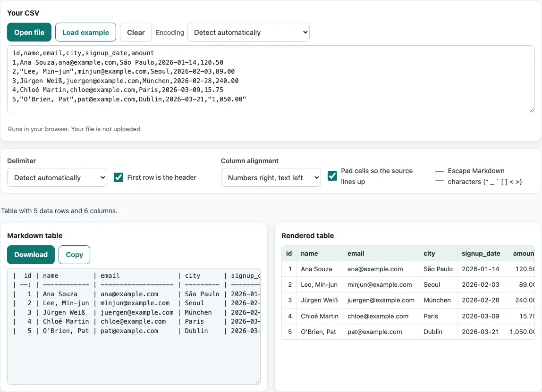Image resolution: width=542 pixels, height=392 pixels.
Task: Click the 'Your CSV' heading
Action: (23, 13)
